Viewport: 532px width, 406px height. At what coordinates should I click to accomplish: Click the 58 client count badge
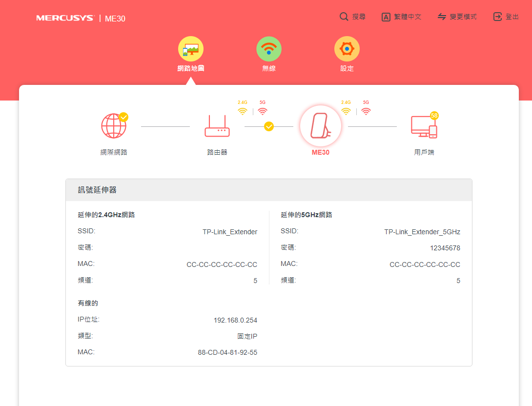pyautogui.click(x=434, y=116)
